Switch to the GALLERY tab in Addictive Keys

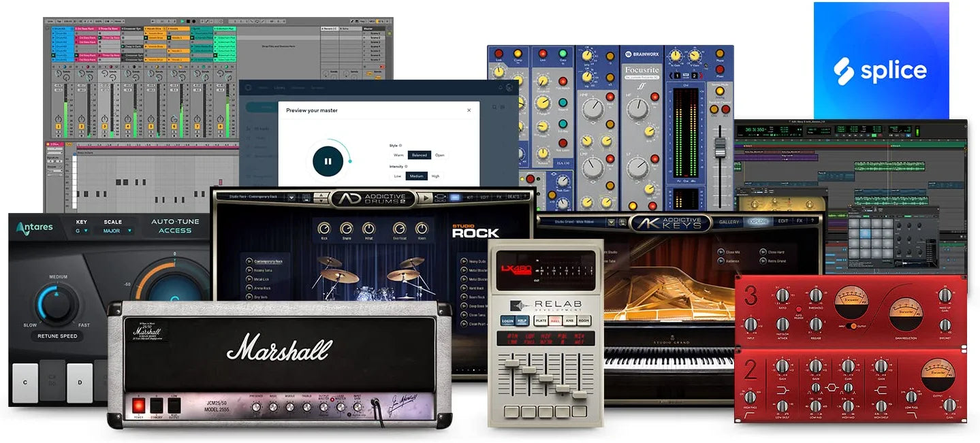point(728,222)
